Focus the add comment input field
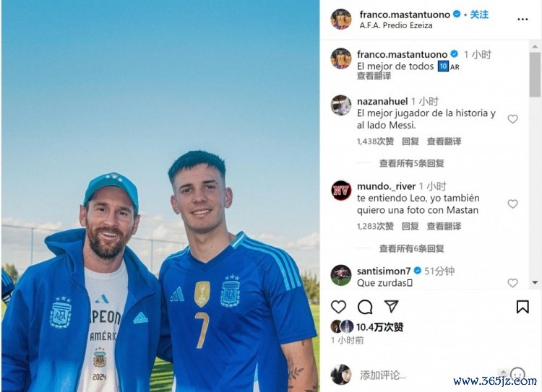The height and width of the screenshot is (392, 542). point(429,375)
